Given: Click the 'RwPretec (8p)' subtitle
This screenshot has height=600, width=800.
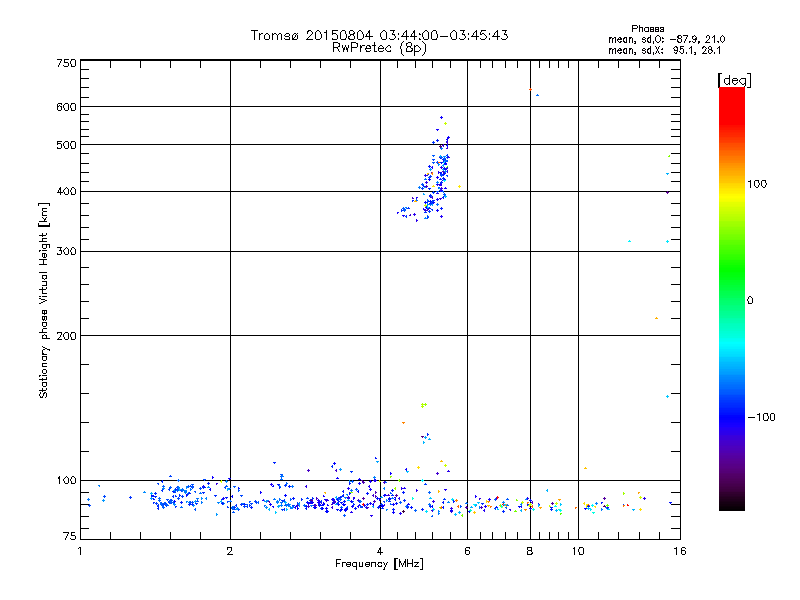Looking at the screenshot, I should point(379,48).
